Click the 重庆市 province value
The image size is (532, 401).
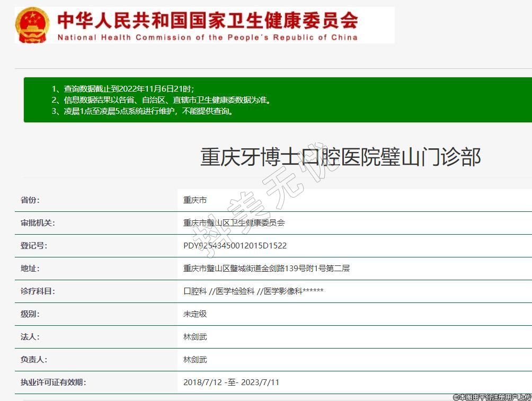click(x=195, y=200)
